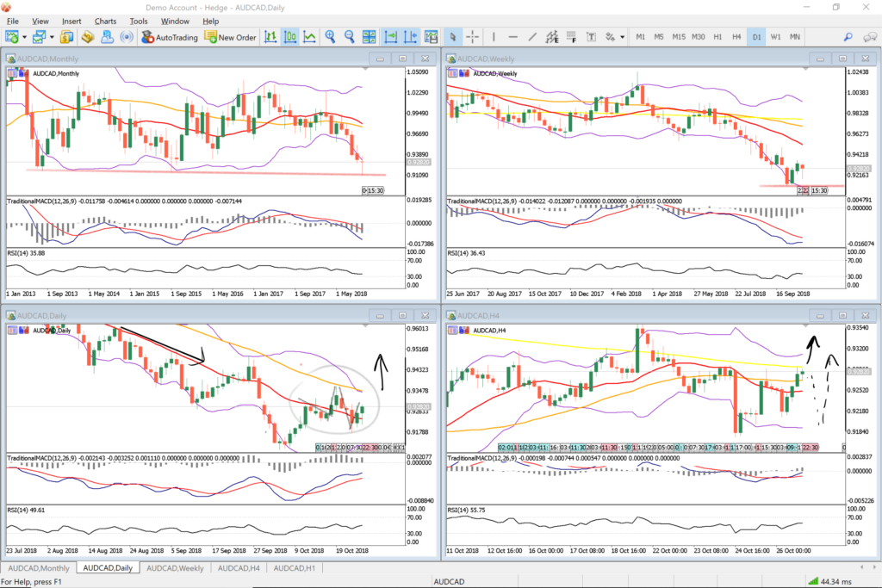
Task: Select the text label tool
Action: click(592, 37)
